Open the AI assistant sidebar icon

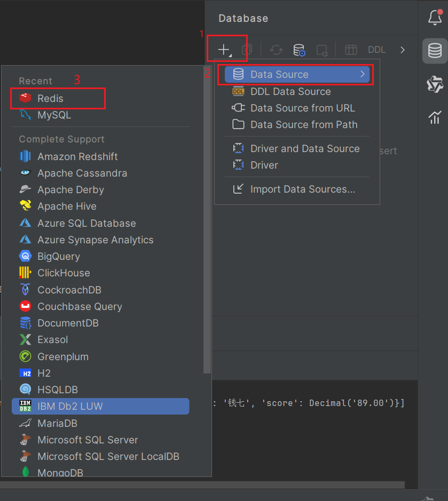pos(435,84)
